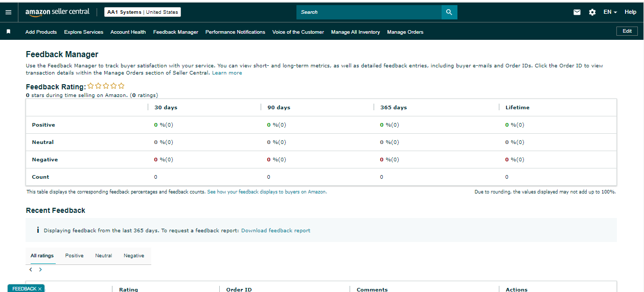
Task: Click Download feedback report link
Action: (275, 231)
